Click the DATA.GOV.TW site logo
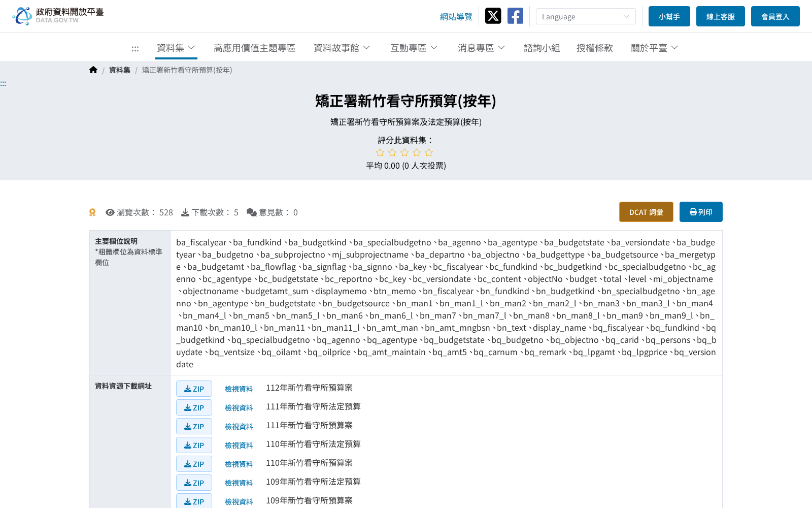 click(58, 16)
